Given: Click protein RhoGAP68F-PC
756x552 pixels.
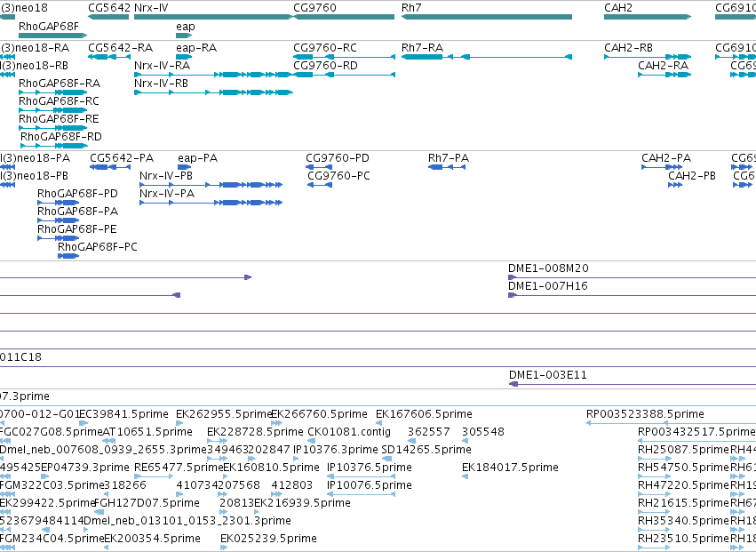Looking at the screenshot, I should click(x=68, y=256).
